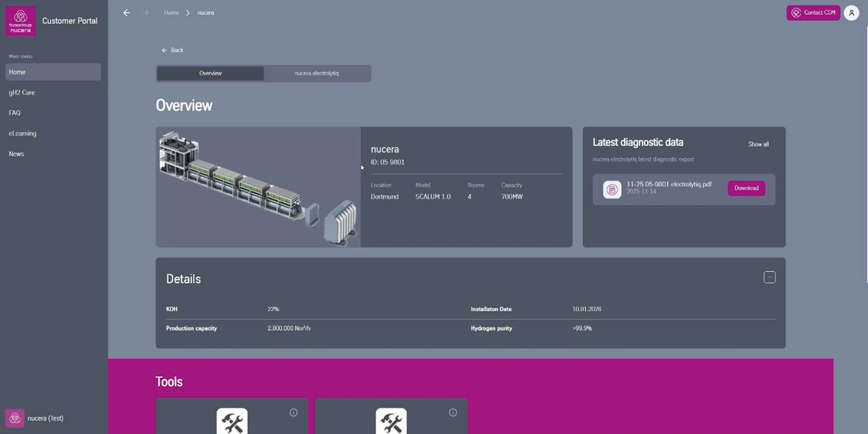Click the ID: 05-9801 text
The width and height of the screenshot is (868, 434).
(x=387, y=162)
